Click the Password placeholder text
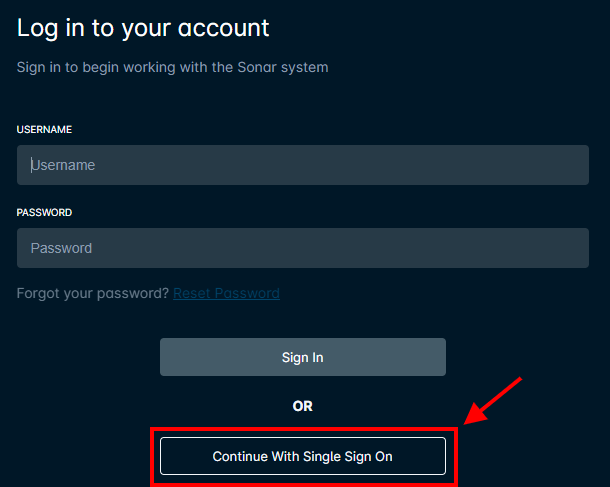The width and height of the screenshot is (610, 487). pyautogui.click(x=61, y=248)
